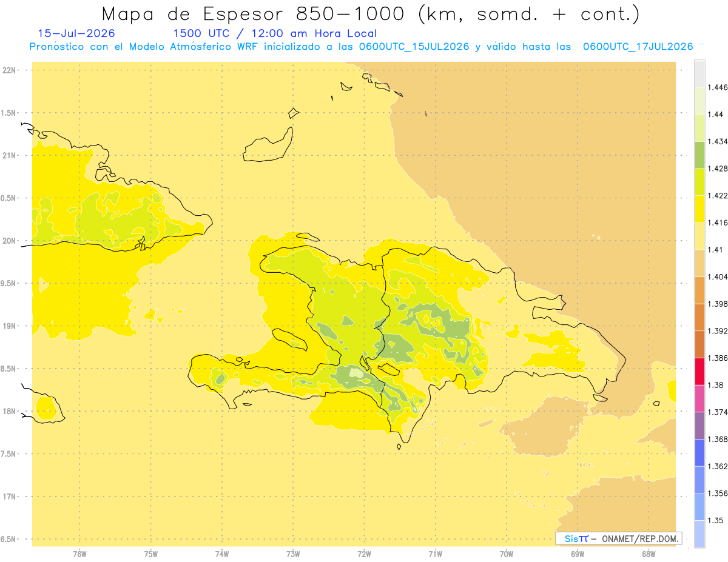Click the 22N latitude label
This screenshot has width=728, height=562.
8,70
